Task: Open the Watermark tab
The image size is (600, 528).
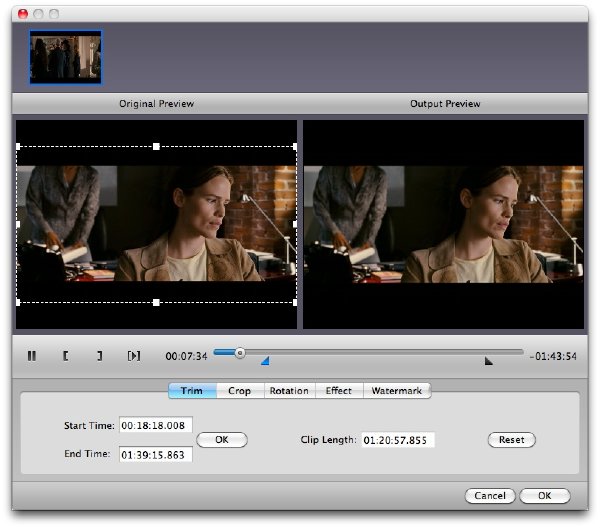Action: [397, 391]
